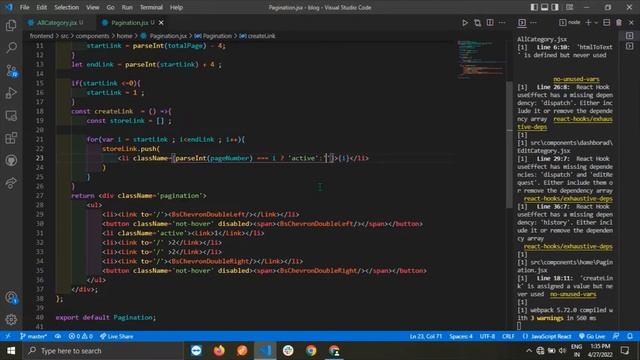This screenshot has width=640, height=360.
Task: Open the Source Control view
Action: [11, 71]
